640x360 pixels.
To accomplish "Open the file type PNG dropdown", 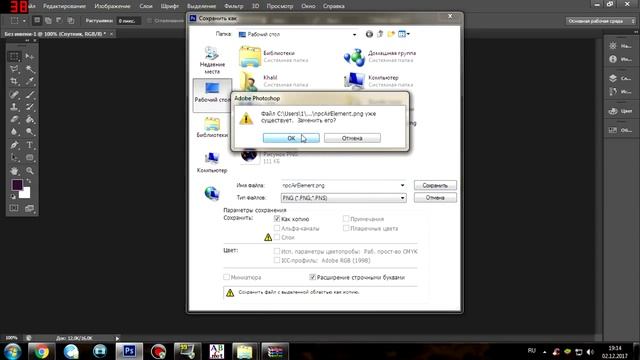I will tap(402, 198).
